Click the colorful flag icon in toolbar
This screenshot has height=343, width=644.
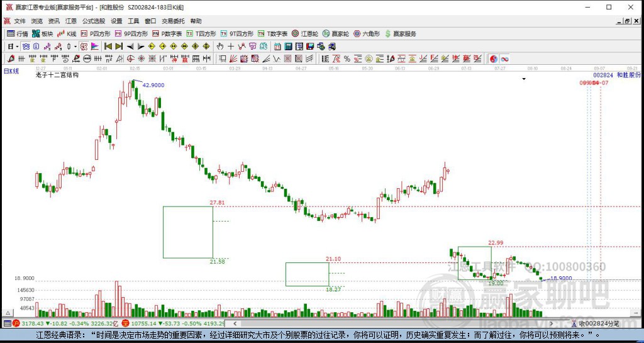click(x=95, y=47)
